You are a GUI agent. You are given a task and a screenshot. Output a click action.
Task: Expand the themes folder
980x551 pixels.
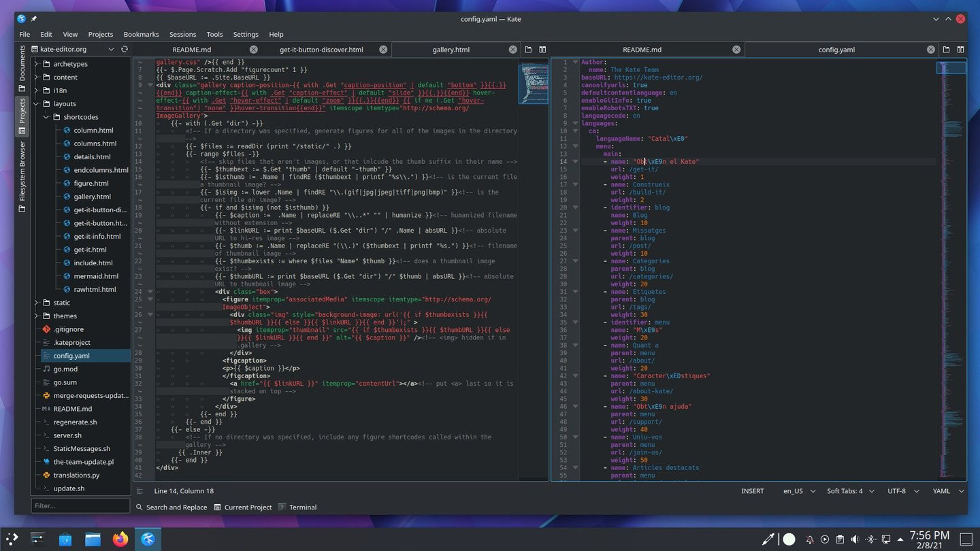pyautogui.click(x=37, y=316)
